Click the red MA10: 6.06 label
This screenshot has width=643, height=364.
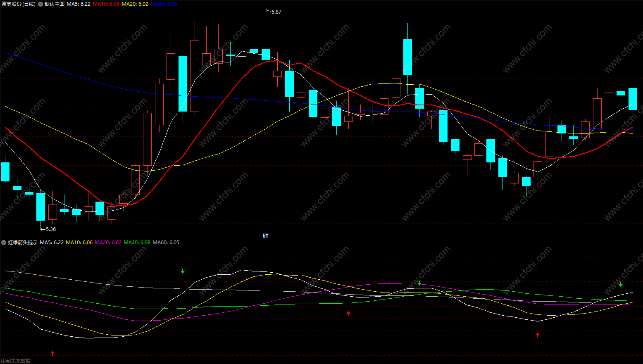(106, 4)
